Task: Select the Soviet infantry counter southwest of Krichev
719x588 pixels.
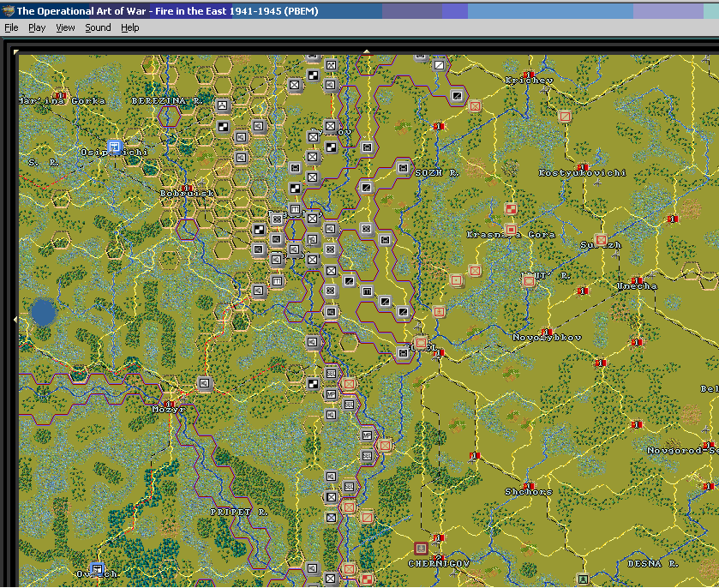Action: pyautogui.click(x=475, y=106)
